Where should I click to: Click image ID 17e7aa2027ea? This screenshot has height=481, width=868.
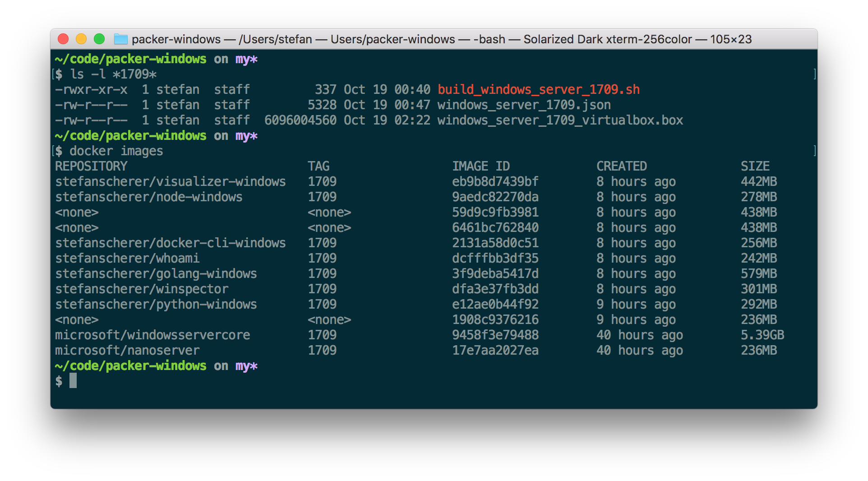coord(495,351)
